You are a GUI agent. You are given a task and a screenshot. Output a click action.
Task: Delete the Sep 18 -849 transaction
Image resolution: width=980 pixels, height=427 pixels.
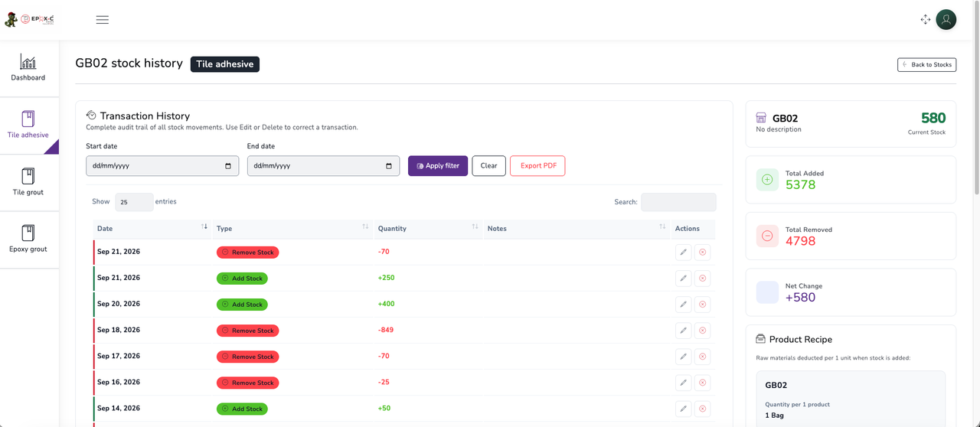[x=703, y=331]
